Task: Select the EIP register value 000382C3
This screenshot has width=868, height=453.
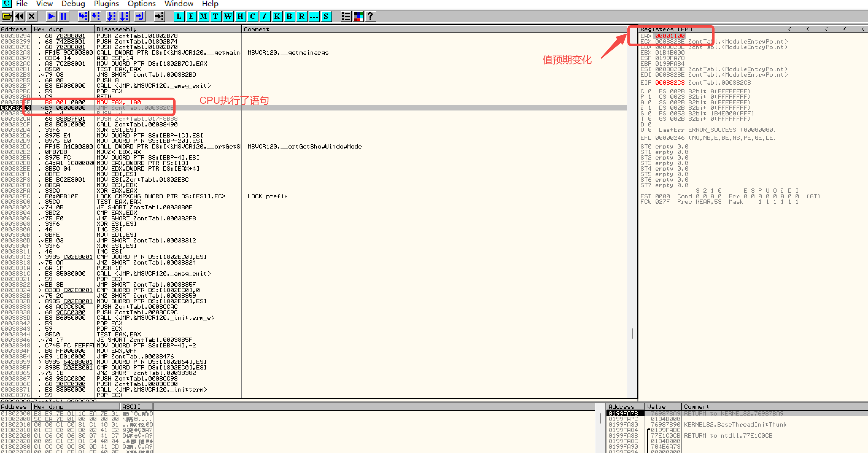Action: coord(669,83)
